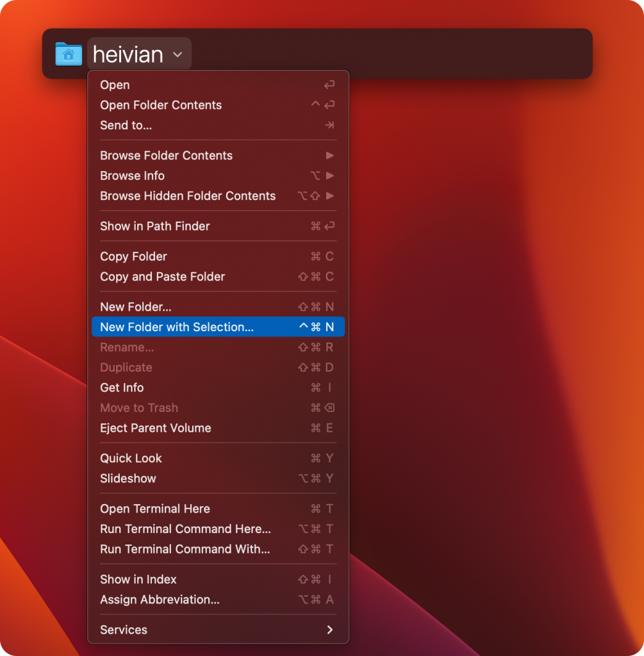The height and width of the screenshot is (656, 644).
Task: Launch Quick Look preview
Action: click(x=131, y=458)
